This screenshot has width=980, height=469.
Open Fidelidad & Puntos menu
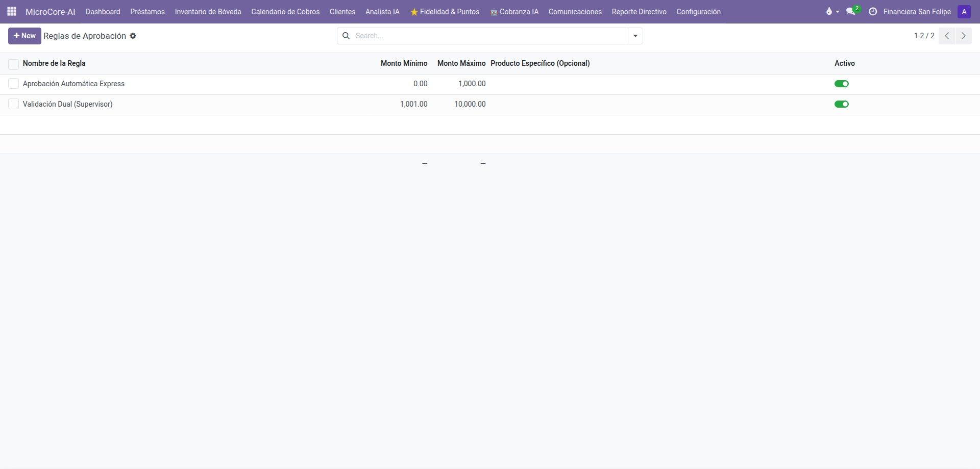tap(445, 12)
